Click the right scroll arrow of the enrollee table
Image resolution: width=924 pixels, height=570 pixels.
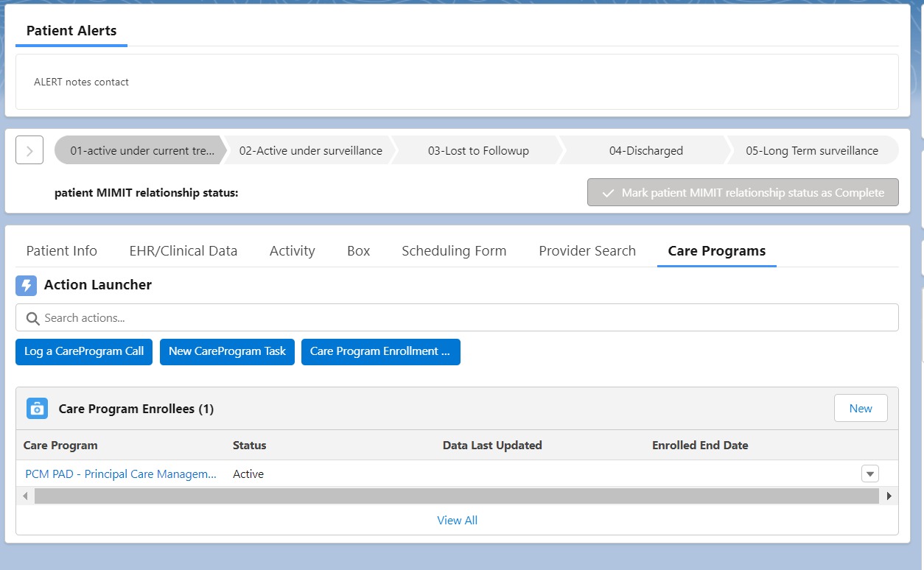889,496
